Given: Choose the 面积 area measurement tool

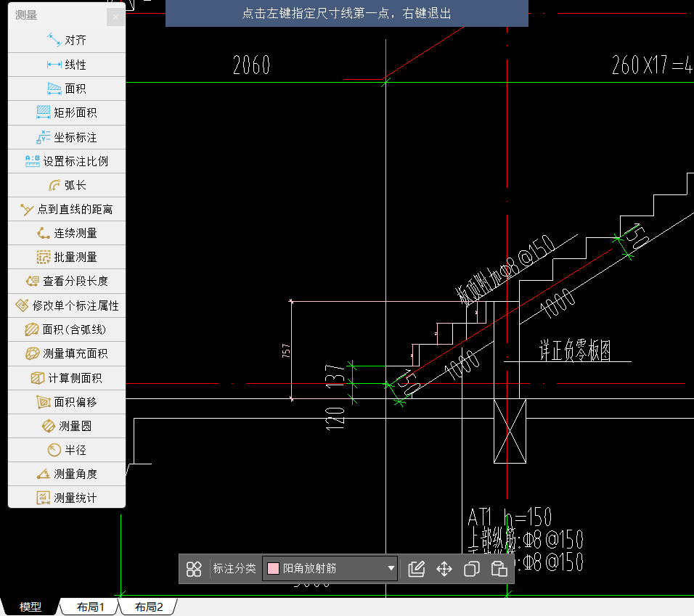Looking at the screenshot, I should (67, 89).
